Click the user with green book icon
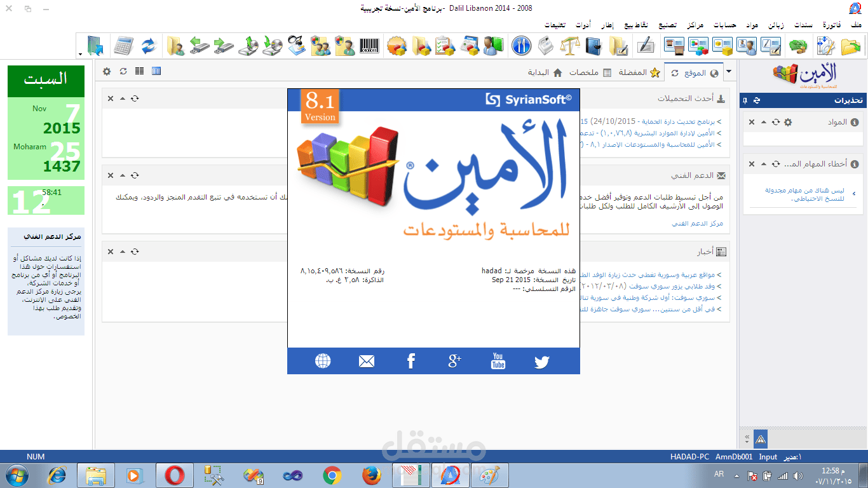Screen dimensions: 868x488 (493, 46)
